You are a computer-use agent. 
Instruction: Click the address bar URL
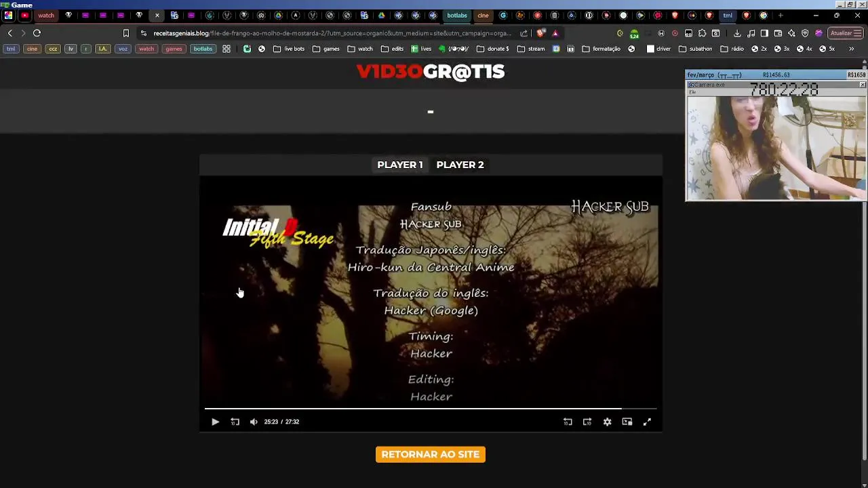[332, 33]
